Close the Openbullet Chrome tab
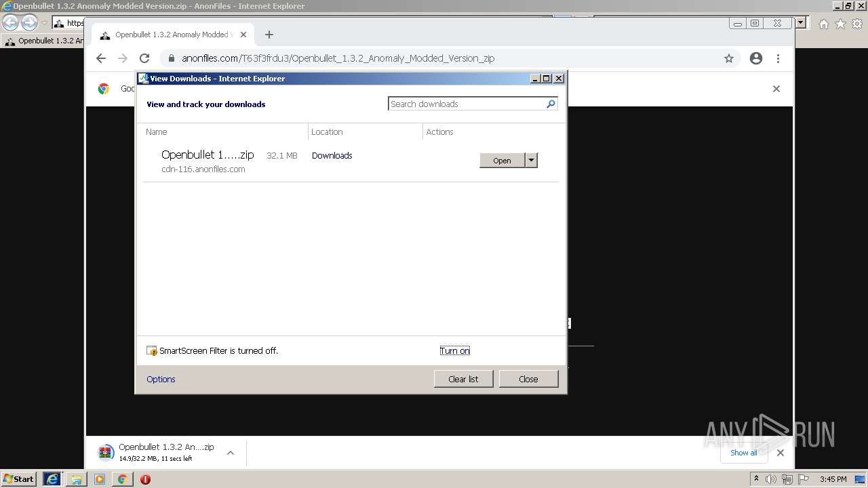868x488 pixels. [x=243, y=35]
